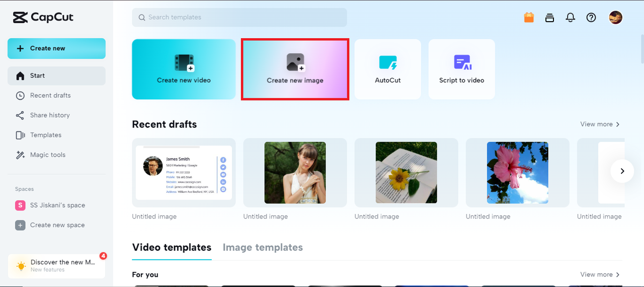Click the Spaces section label
Screen dimensions: 644x287
pyautogui.click(x=25, y=189)
